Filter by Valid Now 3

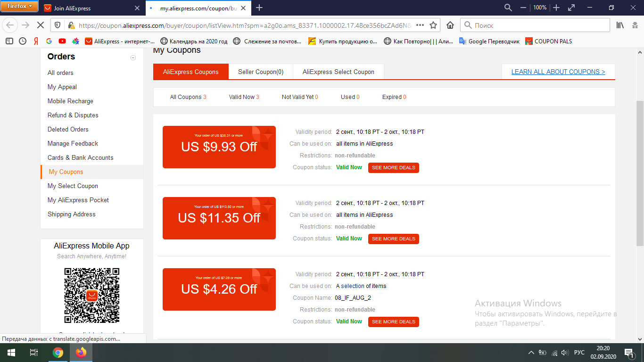click(x=244, y=97)
